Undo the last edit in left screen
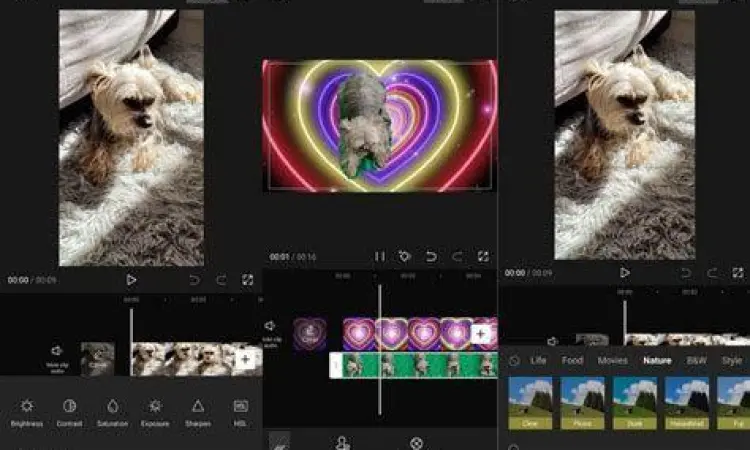This screenshot has height=450, width=750. 194,280
